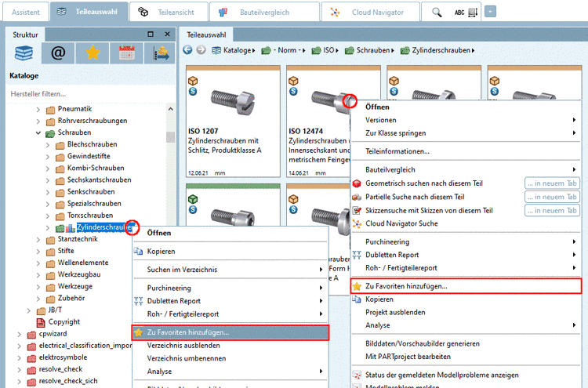Click the blue S icon on ISO 12474 tile
Viewport: 588px width, 388px height.
[x=293, y=91]
